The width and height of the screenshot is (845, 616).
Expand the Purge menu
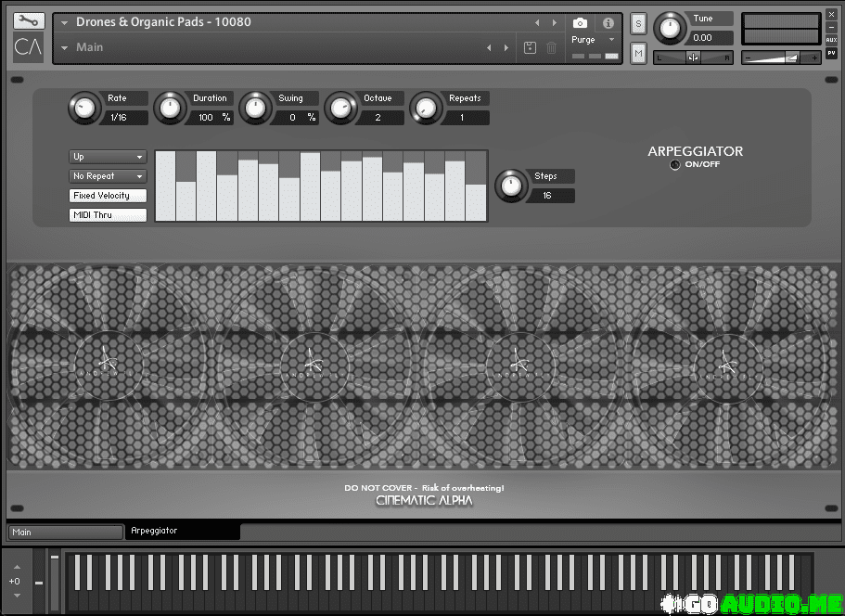[594, 40]
